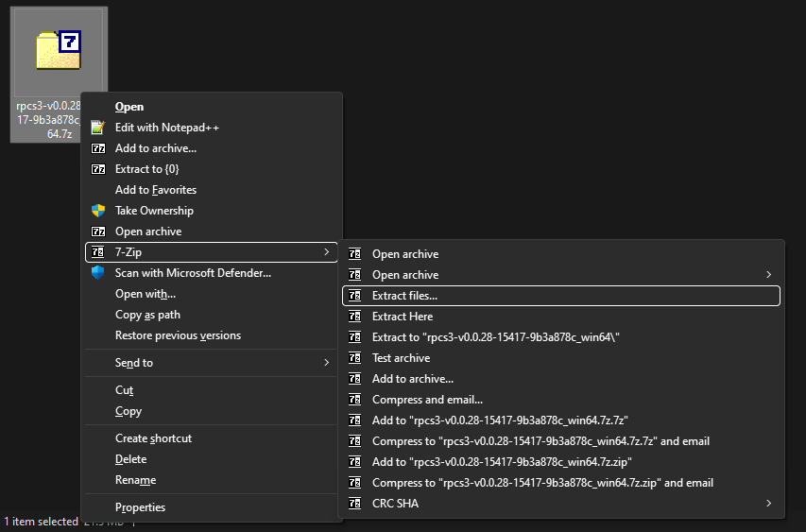The width and height of the screenshot is (806, 532).
Task: Choose Extract files... in 7-Zip submenu
Action: point(561,296)
